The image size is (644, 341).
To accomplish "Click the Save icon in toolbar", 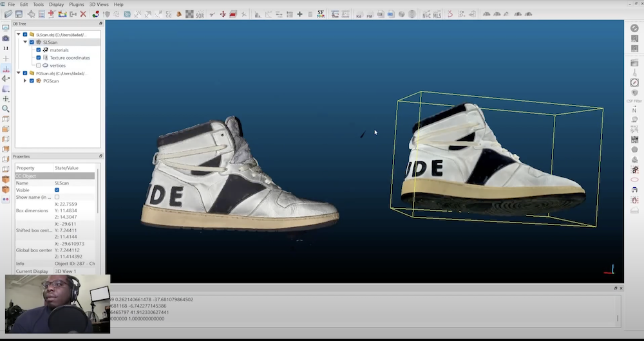I will pos(20,14).
